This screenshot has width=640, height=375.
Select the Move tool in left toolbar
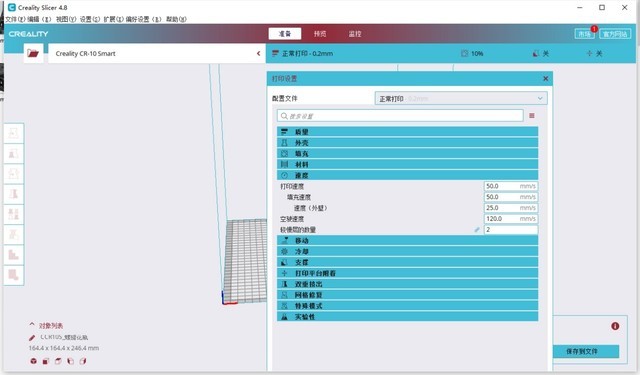click(x=13, y=133)
